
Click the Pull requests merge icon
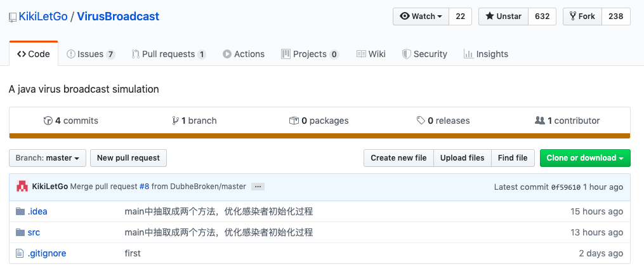[x=136, y=54]
